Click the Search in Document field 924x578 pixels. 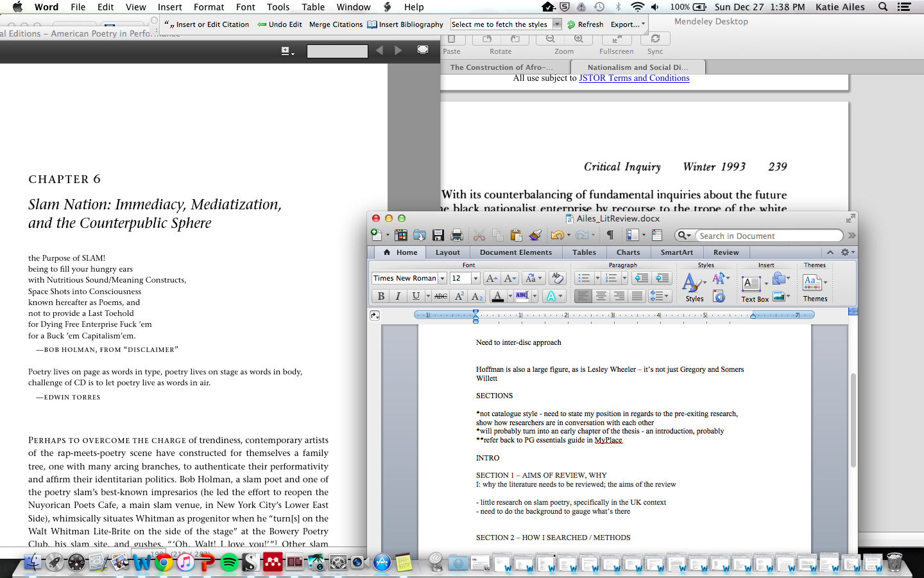pyautogui.click(x=767, y=236)
